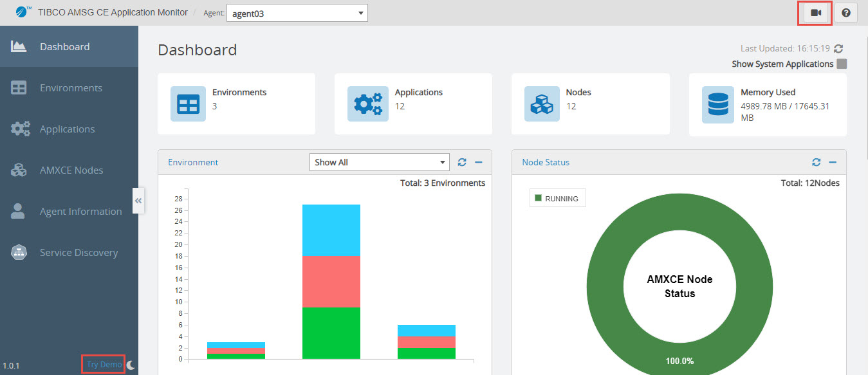Click the Environments sidebar icon
Viewport: 868px width, 375px height.
[19, 87]
